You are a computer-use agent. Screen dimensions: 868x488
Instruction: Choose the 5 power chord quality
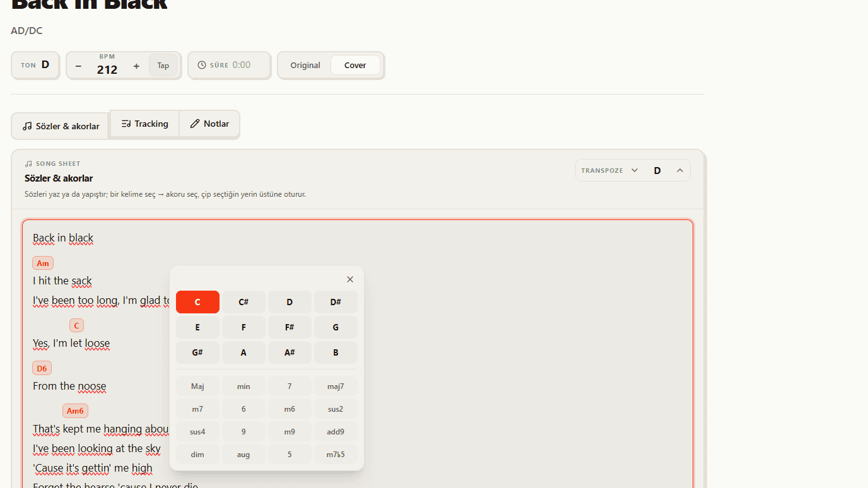(x=290, y=455)
